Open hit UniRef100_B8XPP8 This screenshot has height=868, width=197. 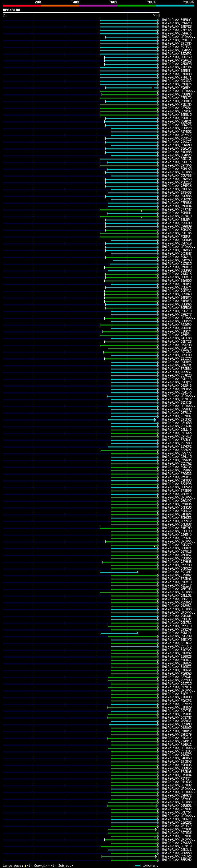[x=176, y=484]
